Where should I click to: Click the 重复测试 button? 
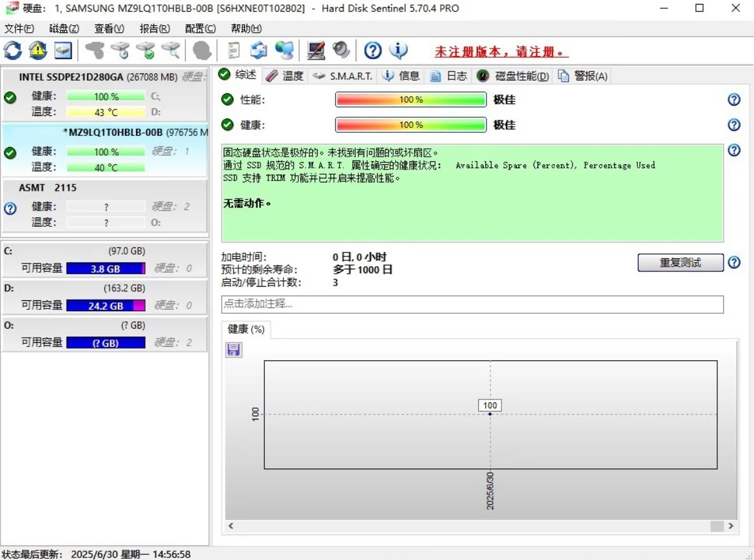(x=681, y=262)
